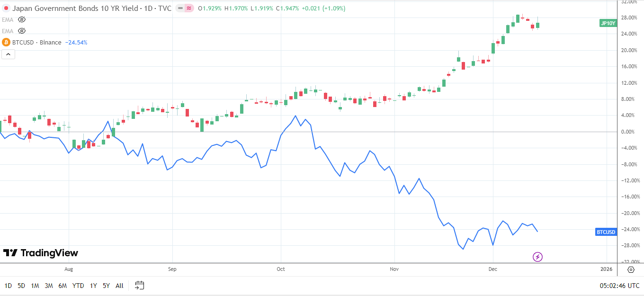Open the chart settings gear icon
The image size is (644, 296).
pos(630,269)
